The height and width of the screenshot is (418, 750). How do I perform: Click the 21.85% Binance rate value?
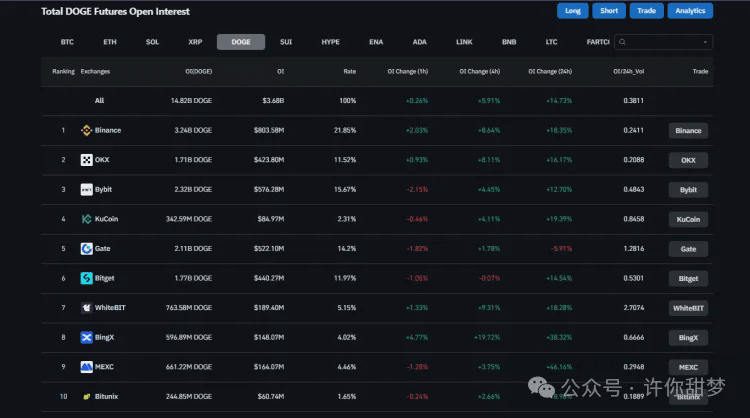click(x=345, y=130)
